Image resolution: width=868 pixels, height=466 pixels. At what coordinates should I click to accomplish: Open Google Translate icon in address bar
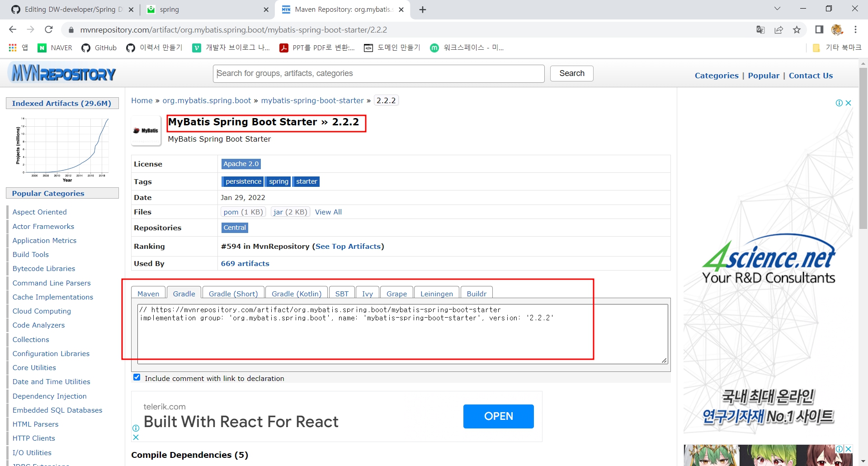760,30
